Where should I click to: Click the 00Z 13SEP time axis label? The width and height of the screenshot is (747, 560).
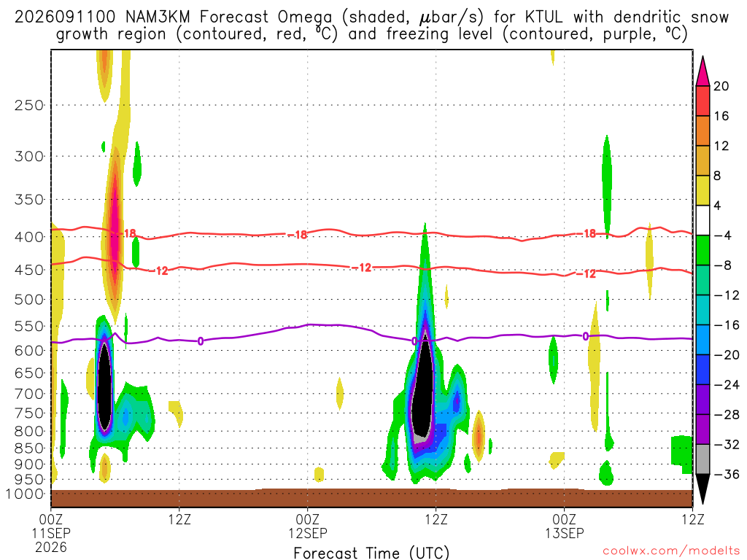point(565,526)
